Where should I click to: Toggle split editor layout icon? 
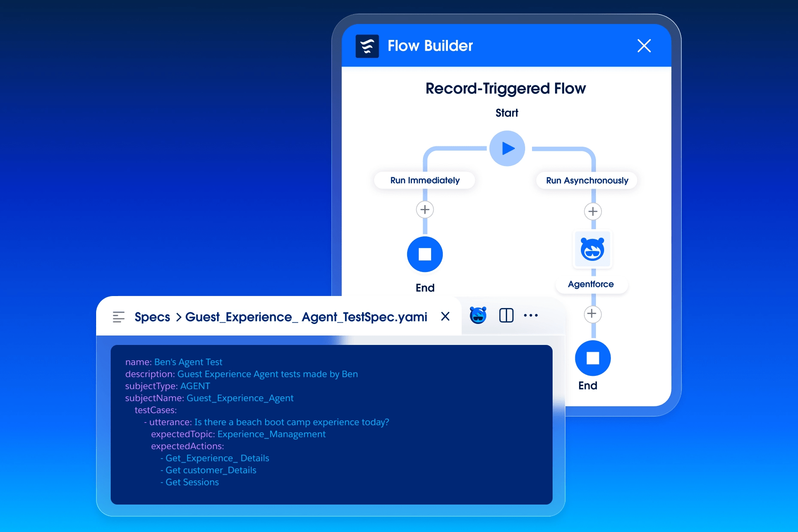(506, 315)
